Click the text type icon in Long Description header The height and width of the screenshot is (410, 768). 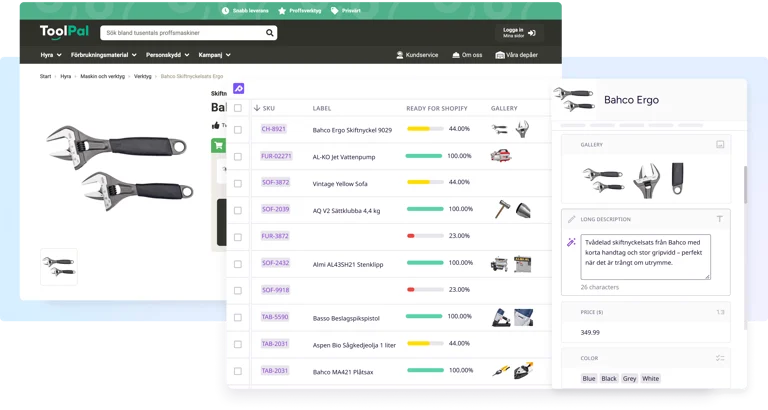click(720, 219)
